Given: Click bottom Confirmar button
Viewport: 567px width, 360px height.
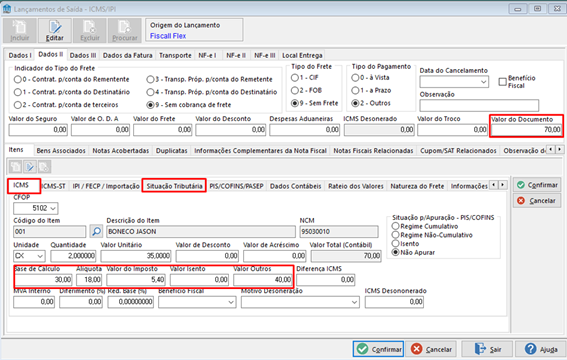Looking at the screenshot, I should pos(378,349).
